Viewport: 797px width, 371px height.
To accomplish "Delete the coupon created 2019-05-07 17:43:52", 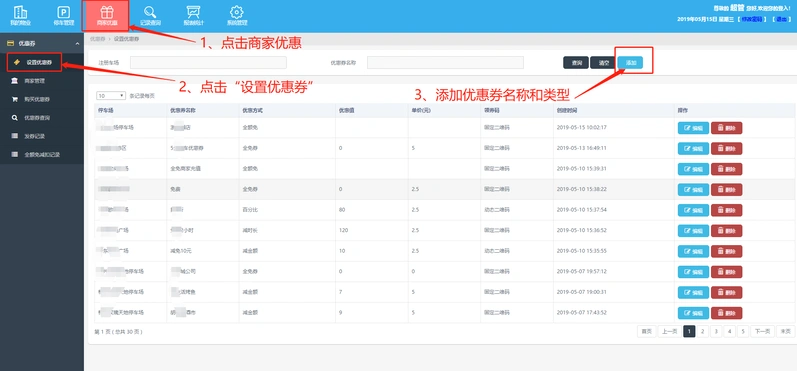I will click(x=726, y=313).
